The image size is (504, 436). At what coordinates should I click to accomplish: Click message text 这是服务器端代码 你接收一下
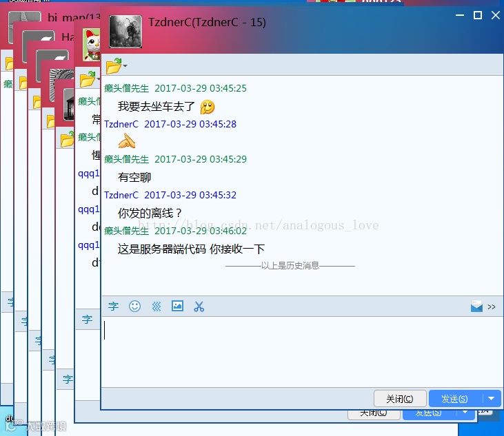[191, 249]
